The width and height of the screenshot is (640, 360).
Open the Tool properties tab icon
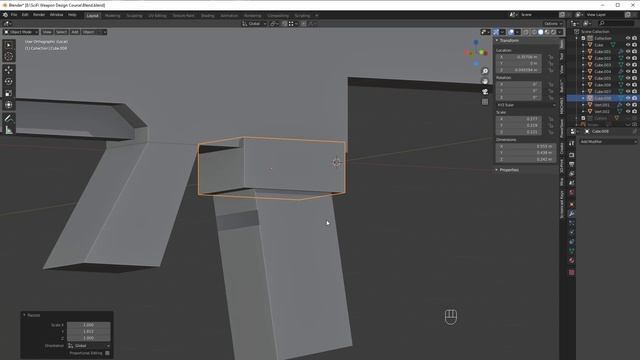pos(572,144)
